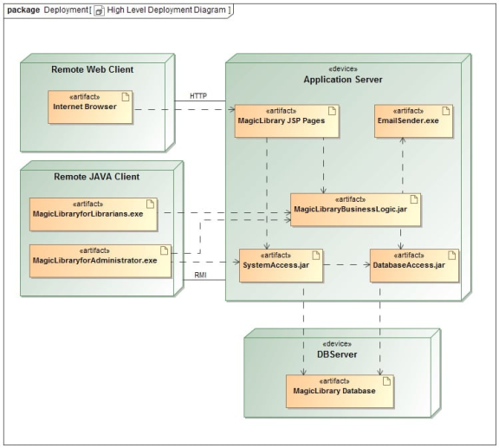This screenshot has height=448, width=499.
Task: Click document icon on DatabaseAccess.jar artifact
Action: 452,255
